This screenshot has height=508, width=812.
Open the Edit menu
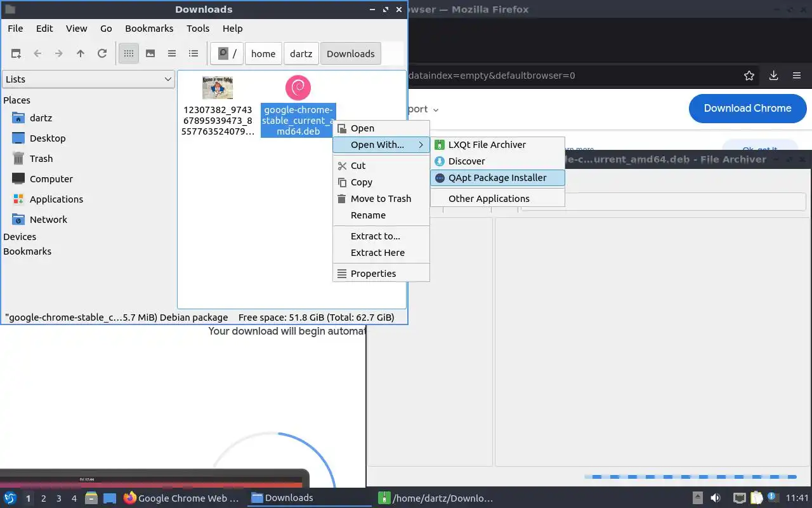pos(44,29)
